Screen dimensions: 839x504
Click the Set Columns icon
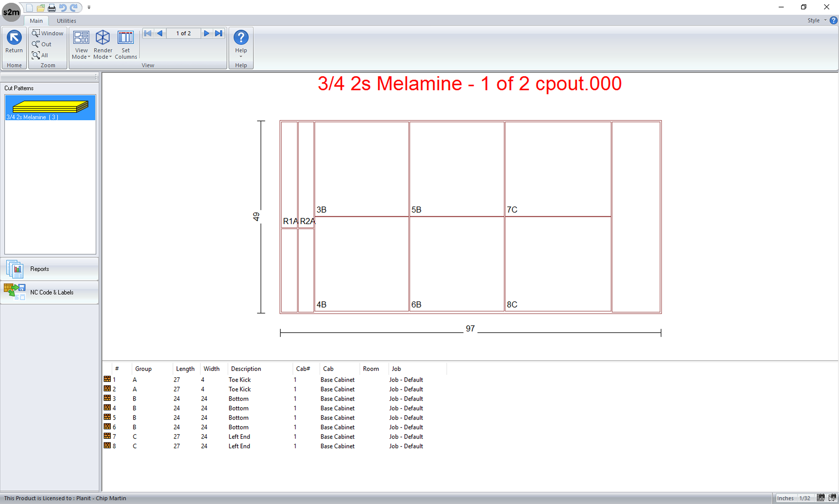(126, 45)
